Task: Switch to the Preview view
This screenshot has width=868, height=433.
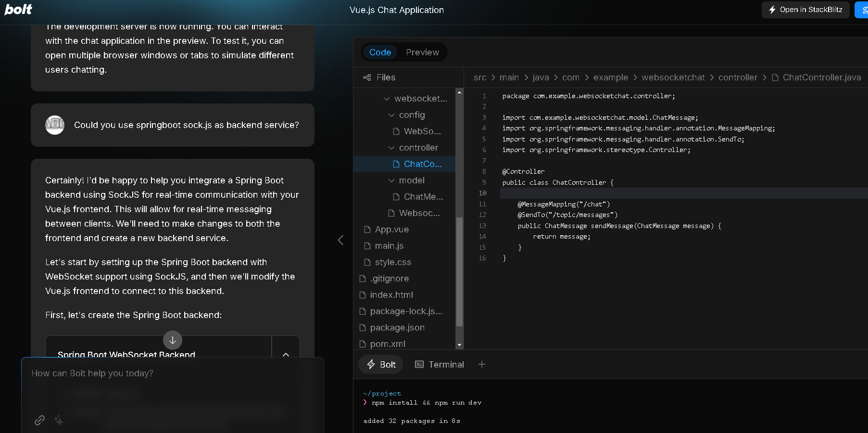Action: pyautogui.click(x=422, y=52)
